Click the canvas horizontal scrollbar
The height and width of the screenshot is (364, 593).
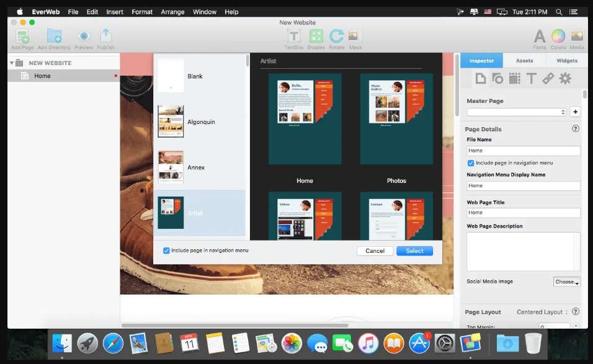click(x=234, y=325)
